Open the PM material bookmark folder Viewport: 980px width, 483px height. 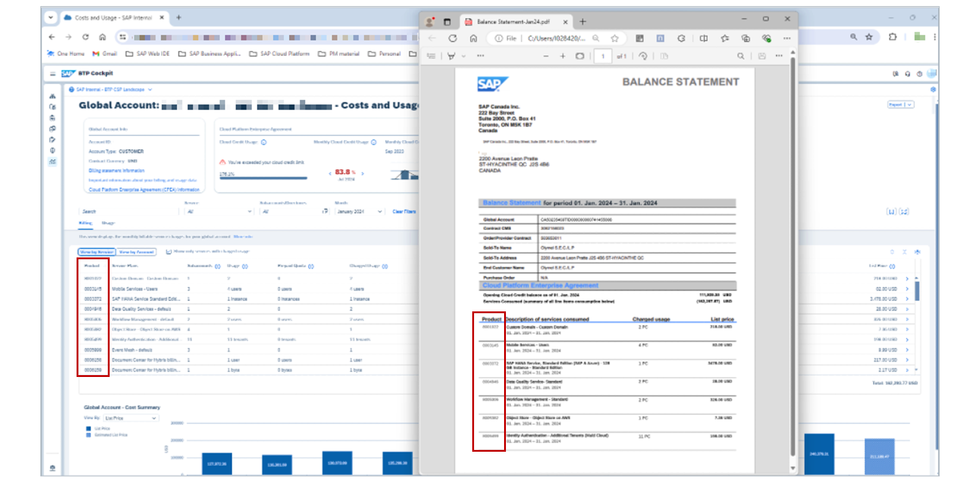point(339,54)
